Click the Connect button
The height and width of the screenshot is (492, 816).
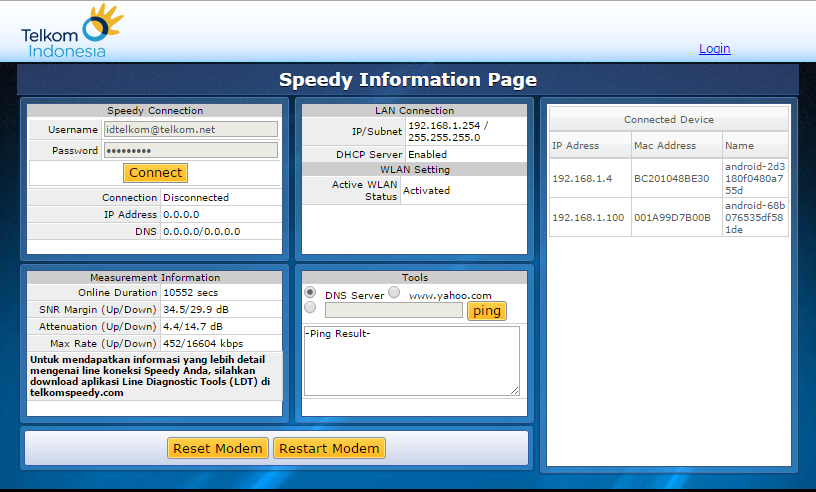tap(156, 173)
